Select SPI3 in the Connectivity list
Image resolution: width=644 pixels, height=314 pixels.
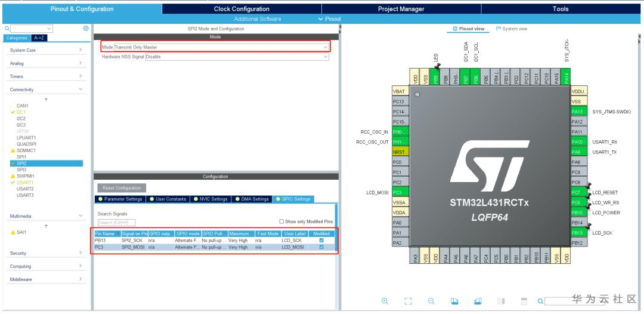pyautogui.click(x=21, y=170)
